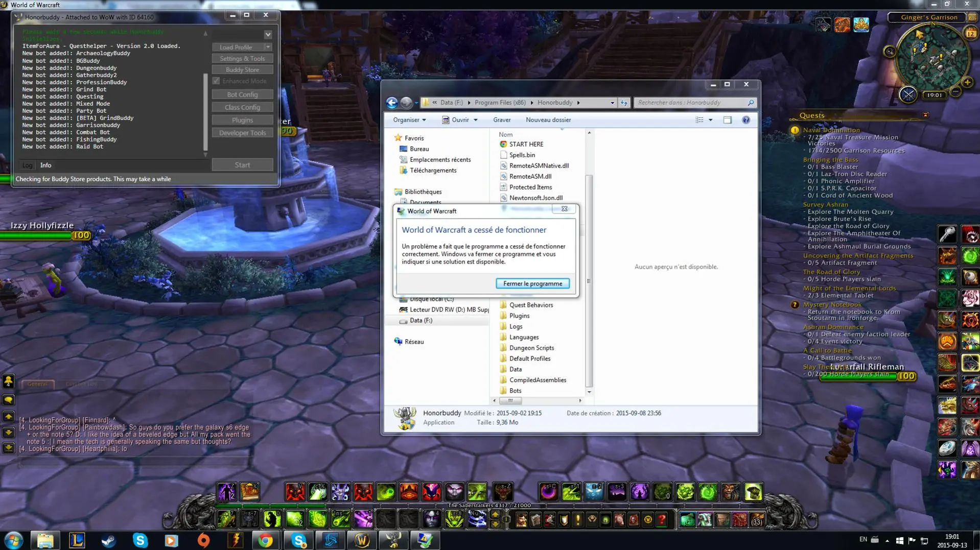
Task: Click the search magnifier in Explorer search box
Action: point(751,103)
